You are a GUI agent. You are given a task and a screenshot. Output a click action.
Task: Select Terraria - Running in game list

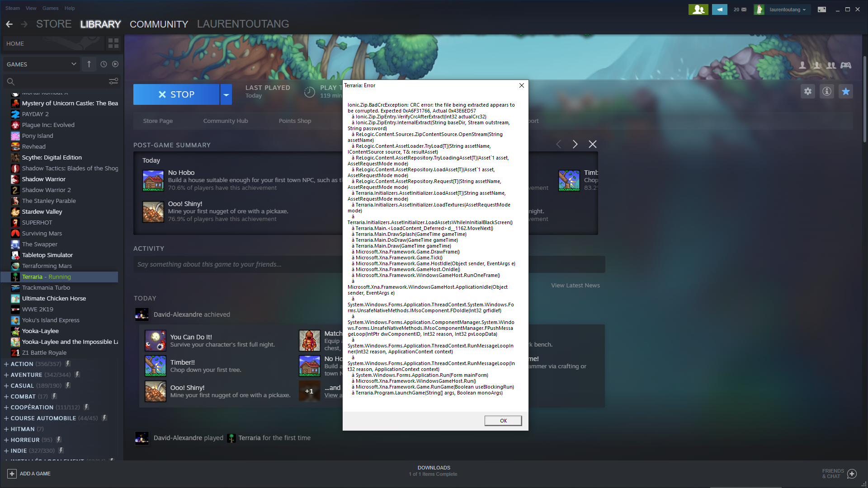(x=59, y=277)
